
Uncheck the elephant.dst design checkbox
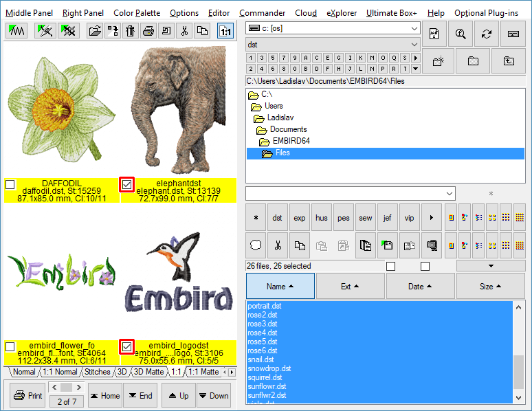click(x=126, y=184)
